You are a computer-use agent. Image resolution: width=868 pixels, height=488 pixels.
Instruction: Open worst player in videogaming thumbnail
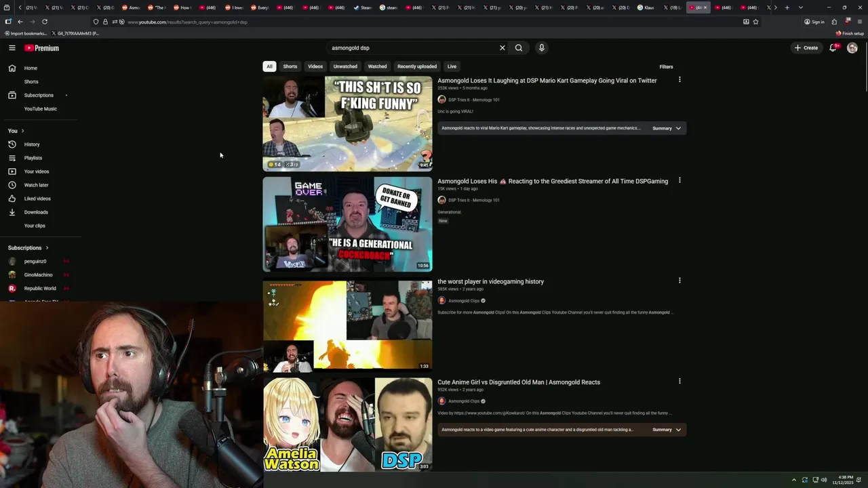pos(347,325)
